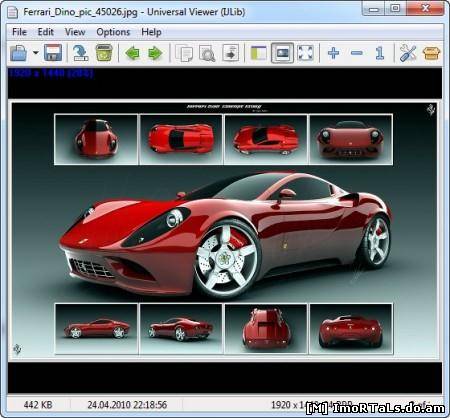Screen dimensions: 450x418
Task: Click the displayed Ferrari image
Action: point(224,230)
